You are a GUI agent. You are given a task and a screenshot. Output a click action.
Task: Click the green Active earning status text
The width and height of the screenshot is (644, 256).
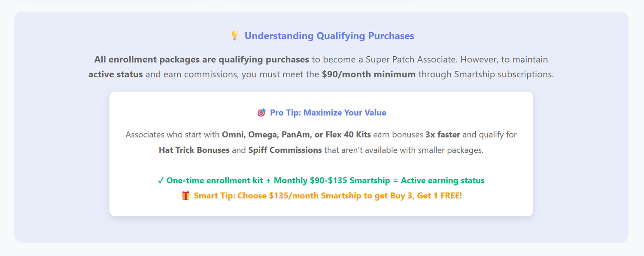(x=443, y=181)
